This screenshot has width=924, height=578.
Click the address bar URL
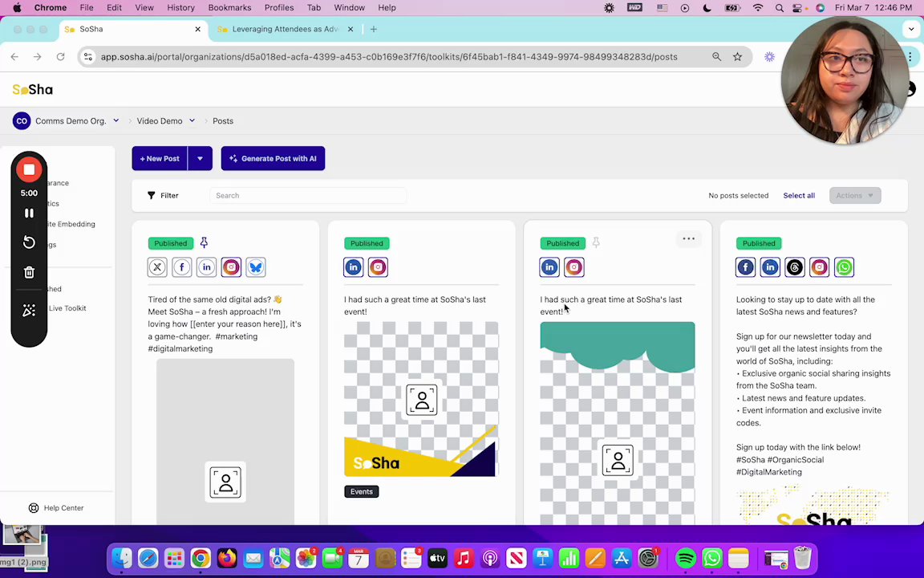pos(389,57)
